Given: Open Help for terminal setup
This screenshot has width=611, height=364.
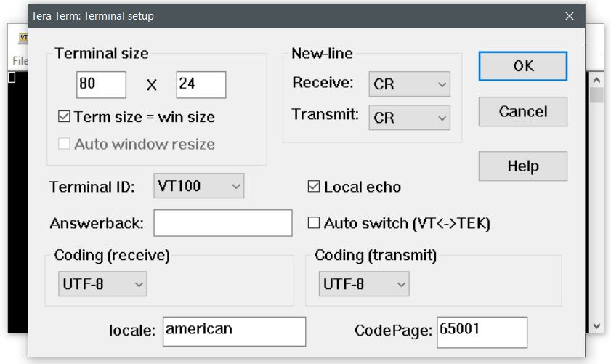Looking at the screenshot, I should (x=522, y=166).
